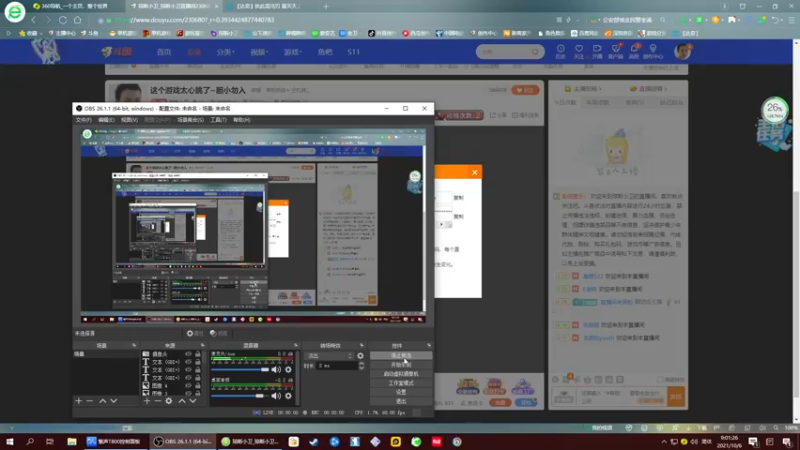The width and height of the screenshot is (800, 450).
Task: Open transition properties gear next to 淡出
Action: tap(360, 356)
